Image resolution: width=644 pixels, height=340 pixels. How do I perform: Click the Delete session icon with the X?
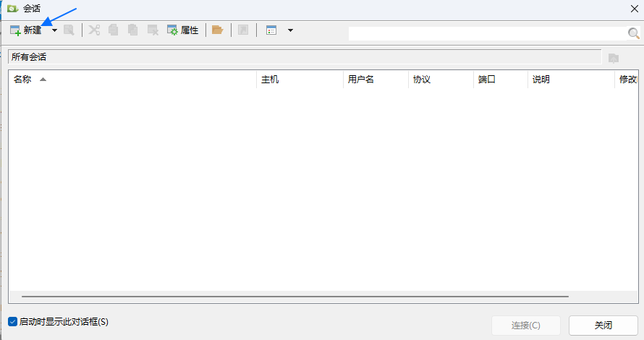pyautogui.click(x=153, y=30)
